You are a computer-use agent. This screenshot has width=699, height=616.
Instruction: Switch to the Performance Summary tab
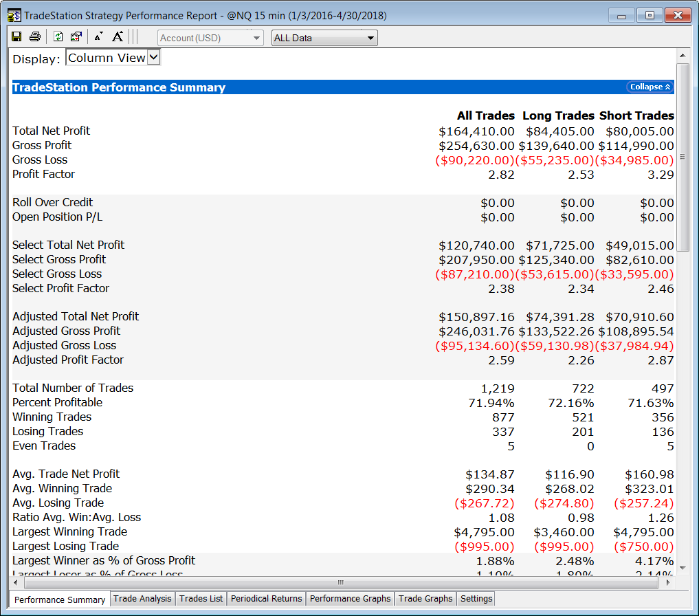click(60, 599)
